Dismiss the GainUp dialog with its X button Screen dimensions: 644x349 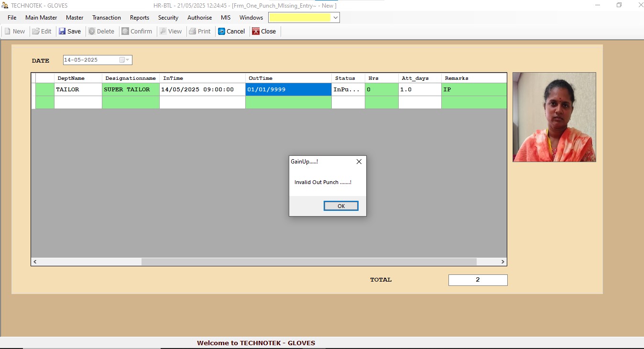[x=359, y=162]
